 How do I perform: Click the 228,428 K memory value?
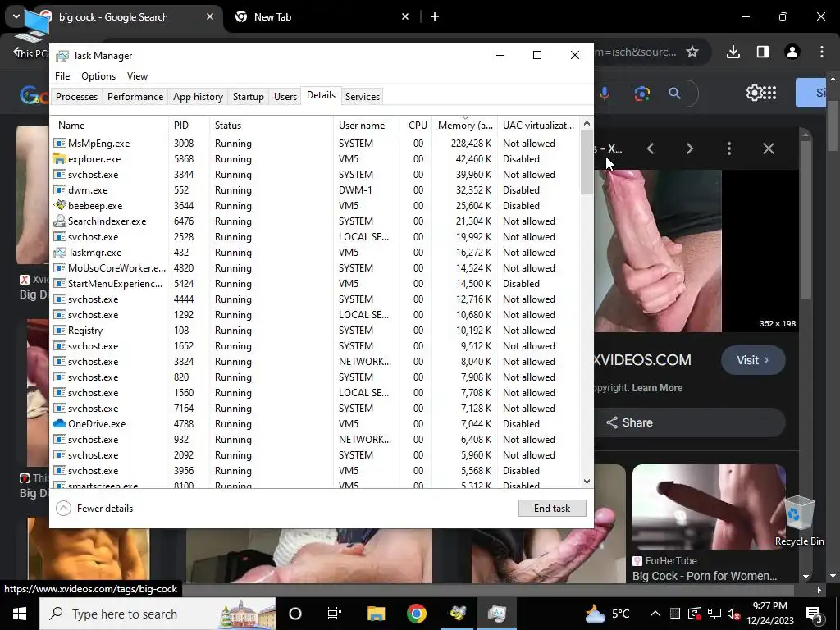pos(471,144)
